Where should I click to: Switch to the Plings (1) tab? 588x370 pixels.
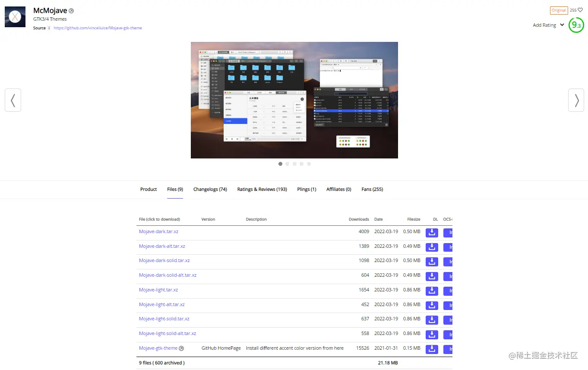[x=307, y=190]
